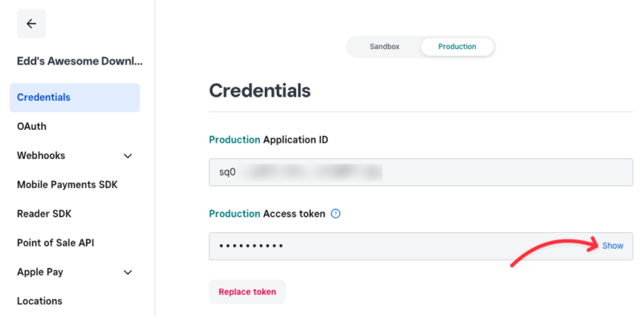Click the Webhooks sidebar label
Viewport: 644px width, 316px height.
click(x=41, y=156)
